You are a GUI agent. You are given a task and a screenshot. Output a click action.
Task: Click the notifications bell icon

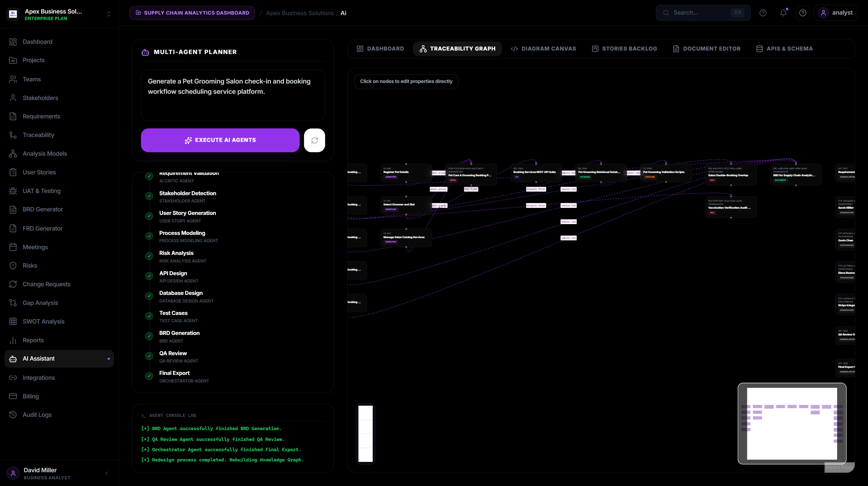point(783,13)
